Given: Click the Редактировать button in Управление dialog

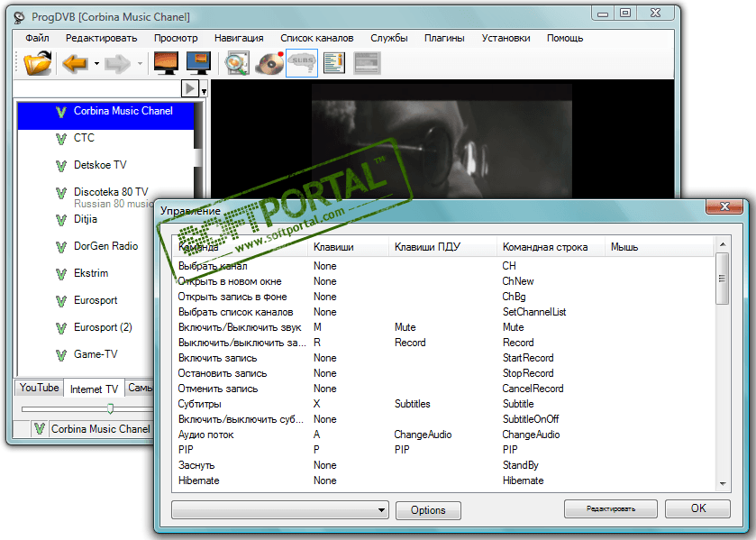Looking at the screenshot, I should pos(610,508).
